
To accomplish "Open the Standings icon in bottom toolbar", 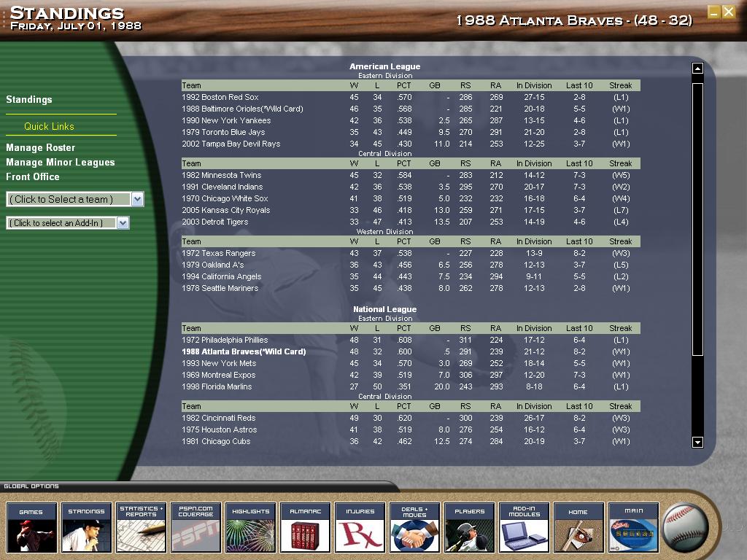I will click(86, 527).
